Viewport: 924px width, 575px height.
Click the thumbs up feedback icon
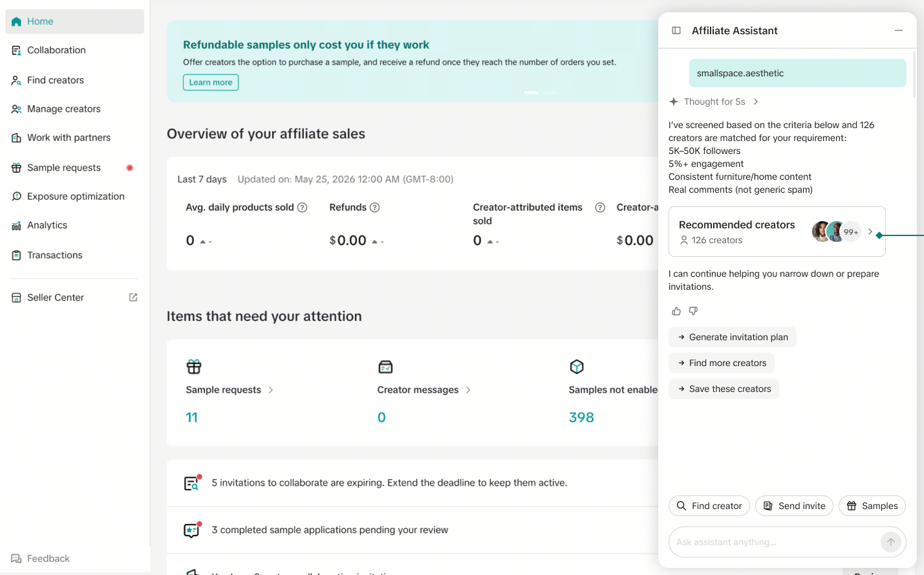pyautogui.click(x=676, y=311)
